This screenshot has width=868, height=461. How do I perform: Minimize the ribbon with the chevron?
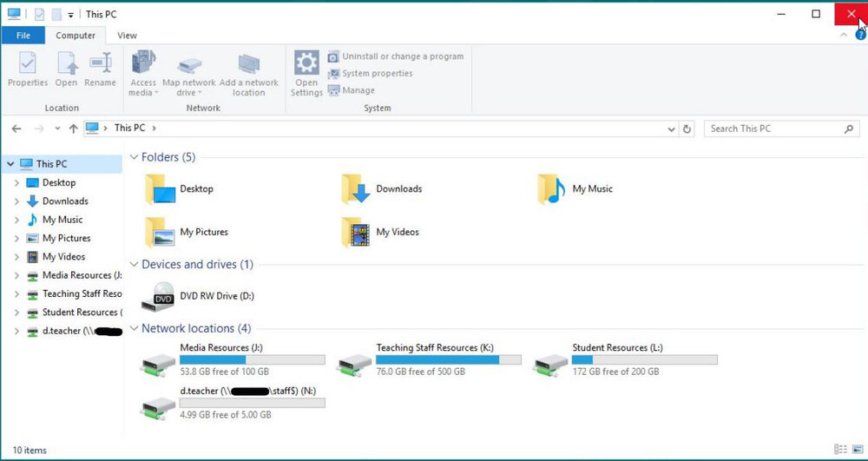pyautogui.click(x=844, y=35)
